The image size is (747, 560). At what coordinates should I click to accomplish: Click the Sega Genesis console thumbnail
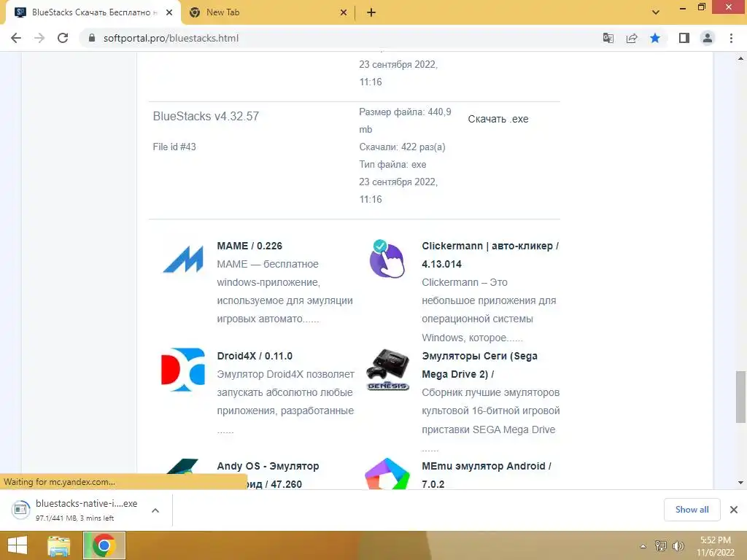[388, 370]
